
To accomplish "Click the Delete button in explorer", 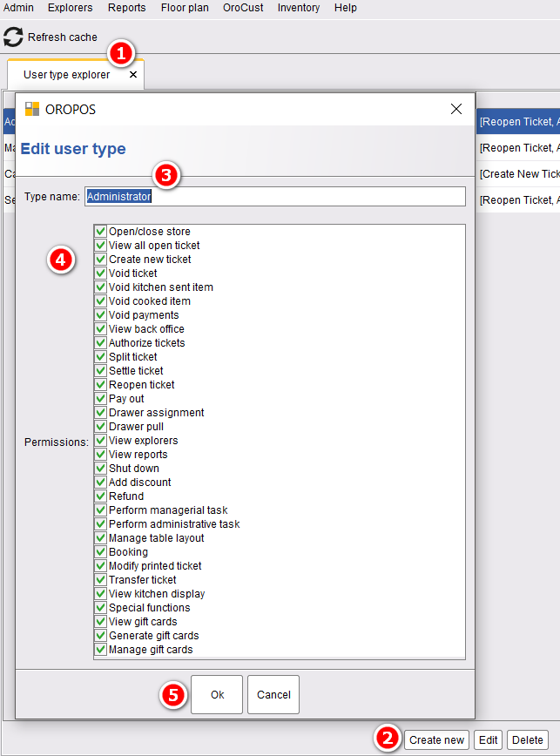I will (x=527, y=739).
